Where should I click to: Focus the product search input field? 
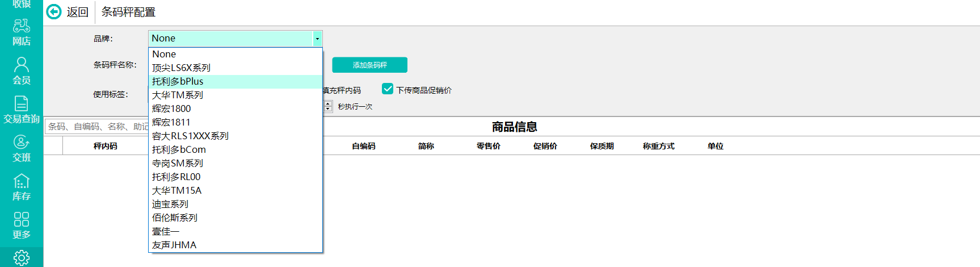[x=96, y=126]
